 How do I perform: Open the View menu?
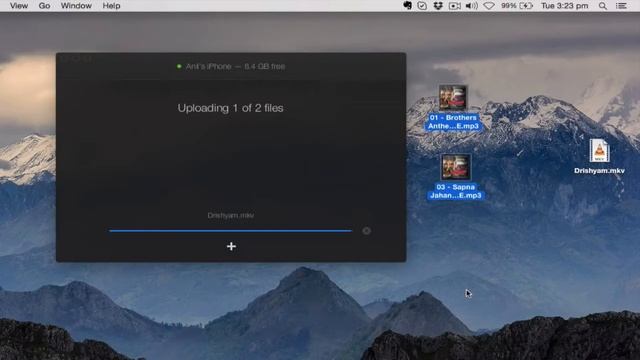(x=19, y=6)
